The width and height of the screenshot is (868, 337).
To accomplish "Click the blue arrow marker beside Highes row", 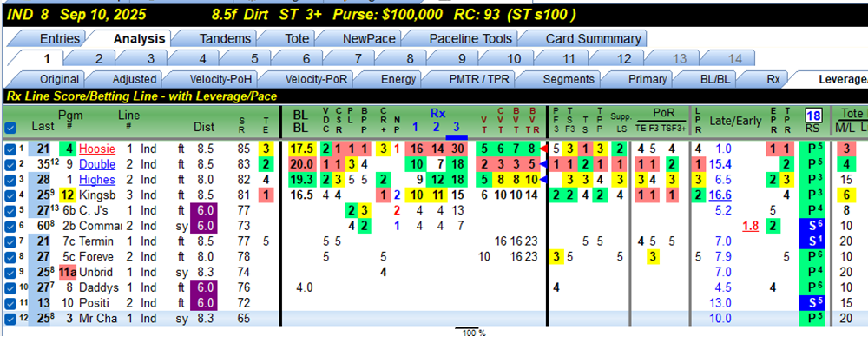I will click(x=543, y=180).
